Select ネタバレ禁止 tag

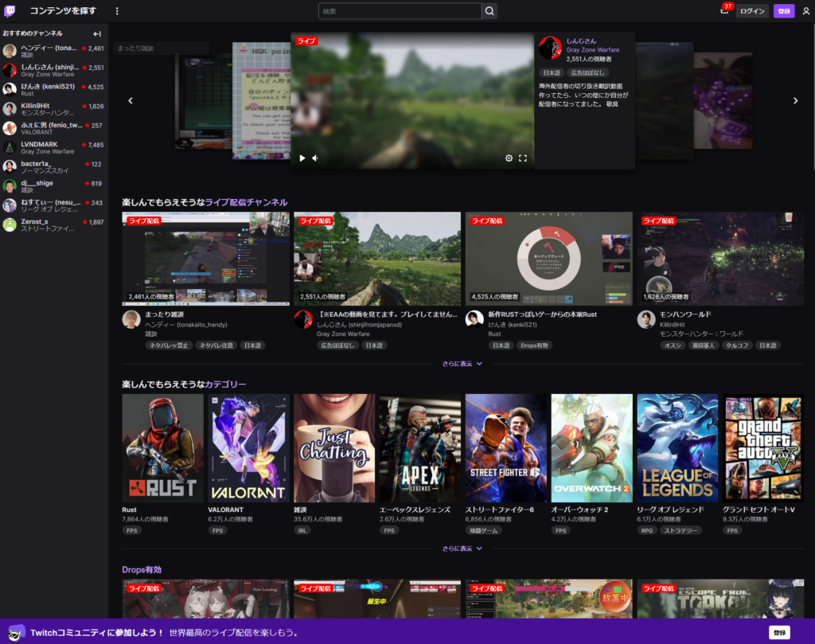(169, 345)
